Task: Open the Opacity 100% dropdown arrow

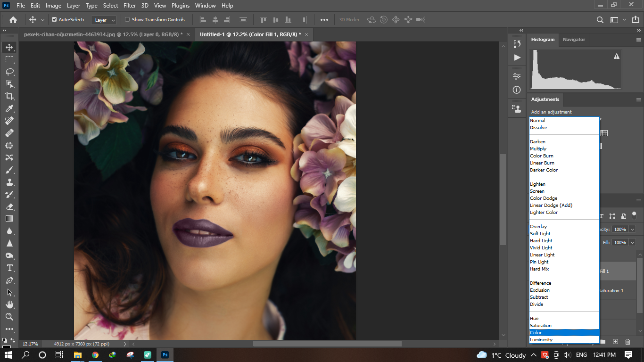Action: (632, 230)
